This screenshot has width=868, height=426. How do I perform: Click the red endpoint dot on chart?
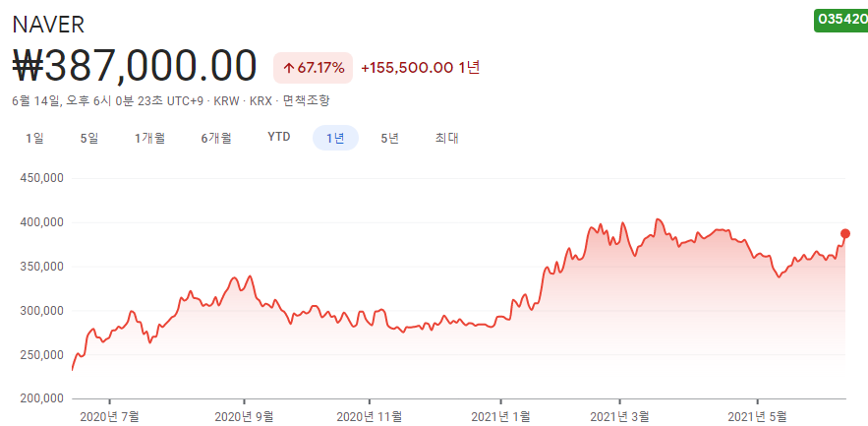pos(845,233)
